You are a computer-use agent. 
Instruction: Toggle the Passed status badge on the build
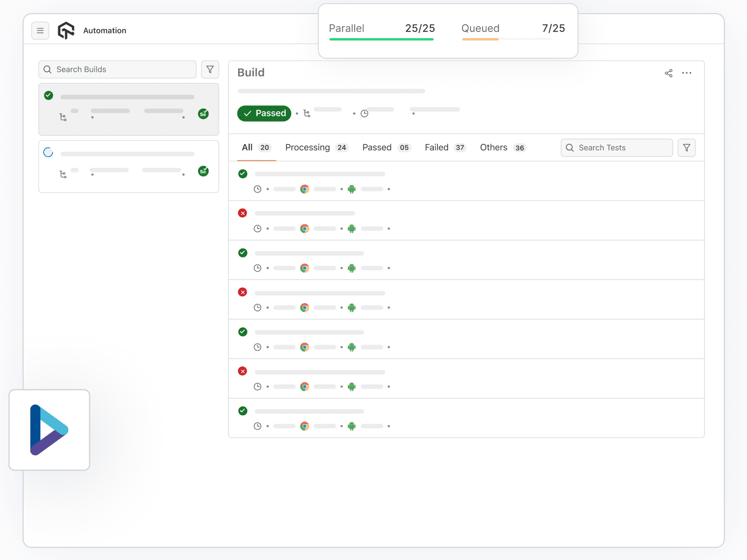click(264, 113)
